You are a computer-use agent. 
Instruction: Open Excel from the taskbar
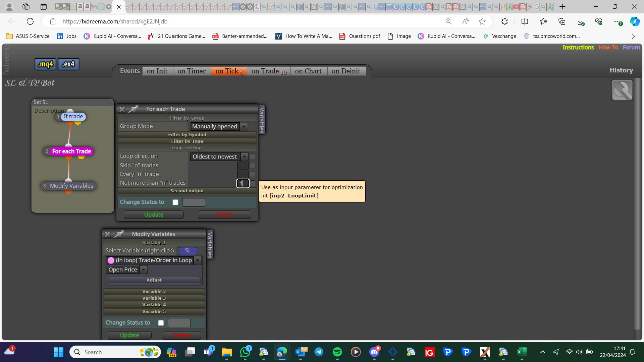[x=522, y=352]
